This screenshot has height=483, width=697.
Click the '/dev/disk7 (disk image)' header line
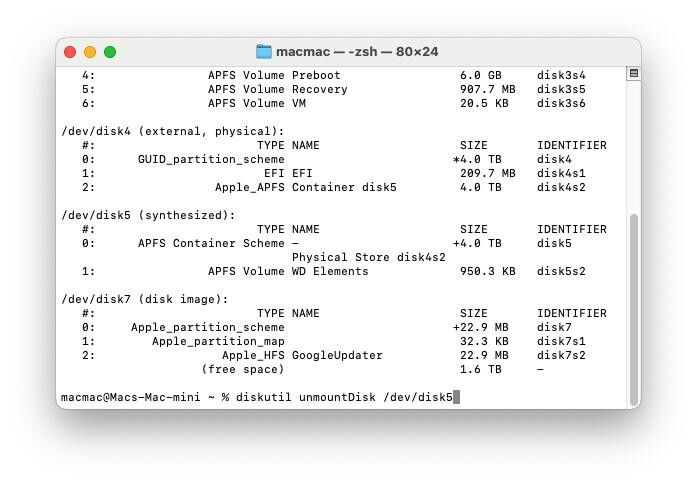tap(145, 299)
